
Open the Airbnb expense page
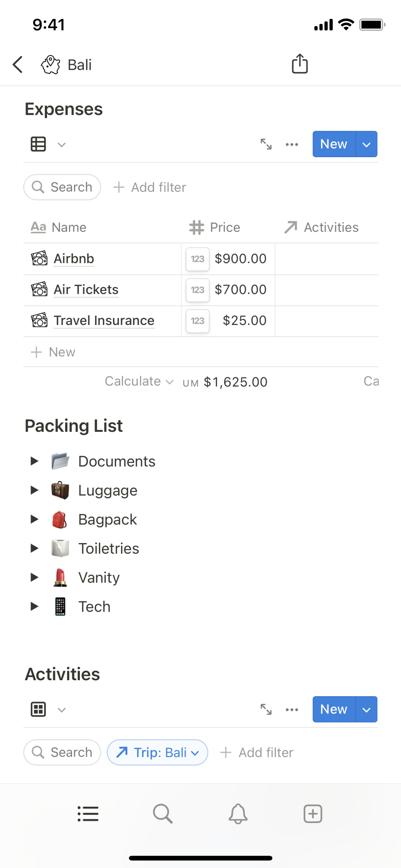[74, 259]
